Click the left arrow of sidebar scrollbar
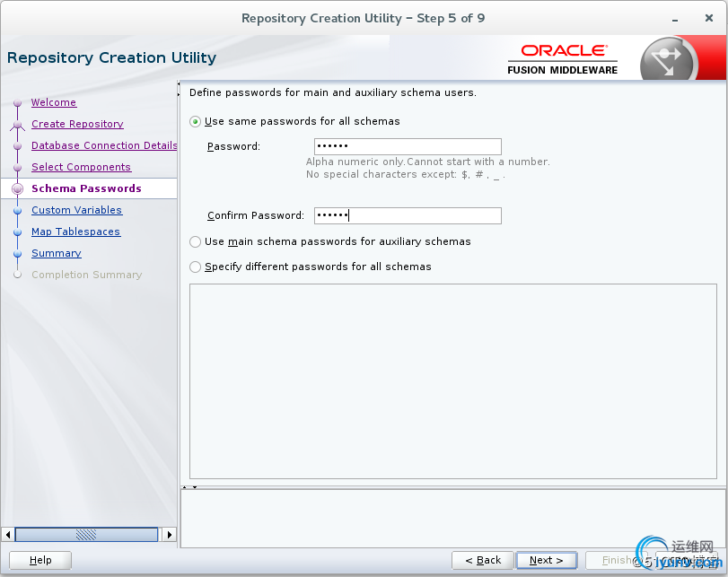Image resolution: width=728 pixels, height=577 pixels. point(7,535)
